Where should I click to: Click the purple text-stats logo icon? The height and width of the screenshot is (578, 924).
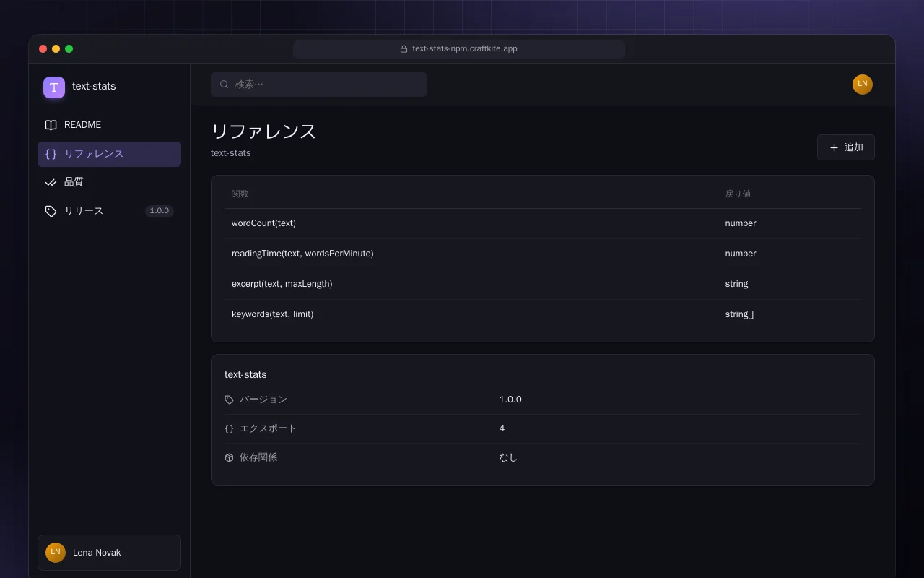[54, 87]
